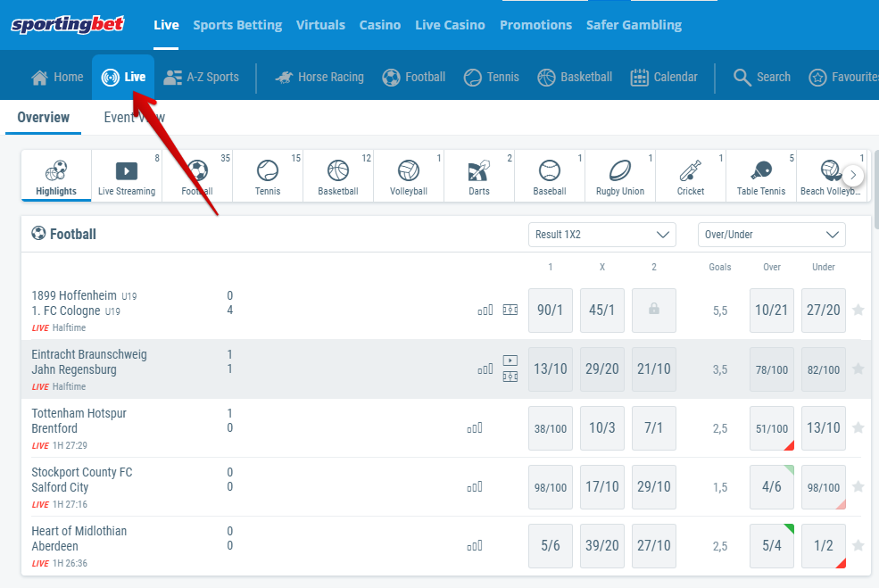Select the Tennis live filter with 15 events

268,176
